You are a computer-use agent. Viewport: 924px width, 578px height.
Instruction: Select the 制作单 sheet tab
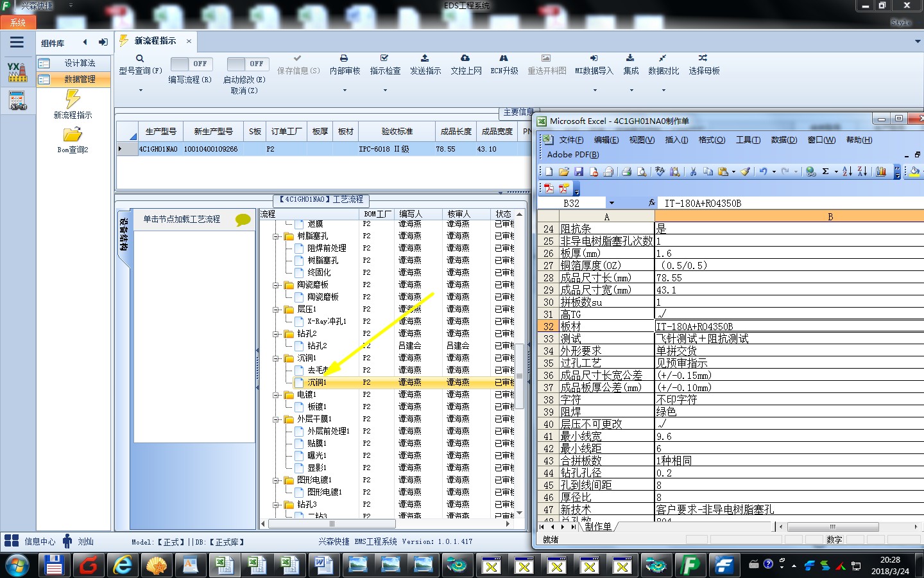tap(598, 527)
